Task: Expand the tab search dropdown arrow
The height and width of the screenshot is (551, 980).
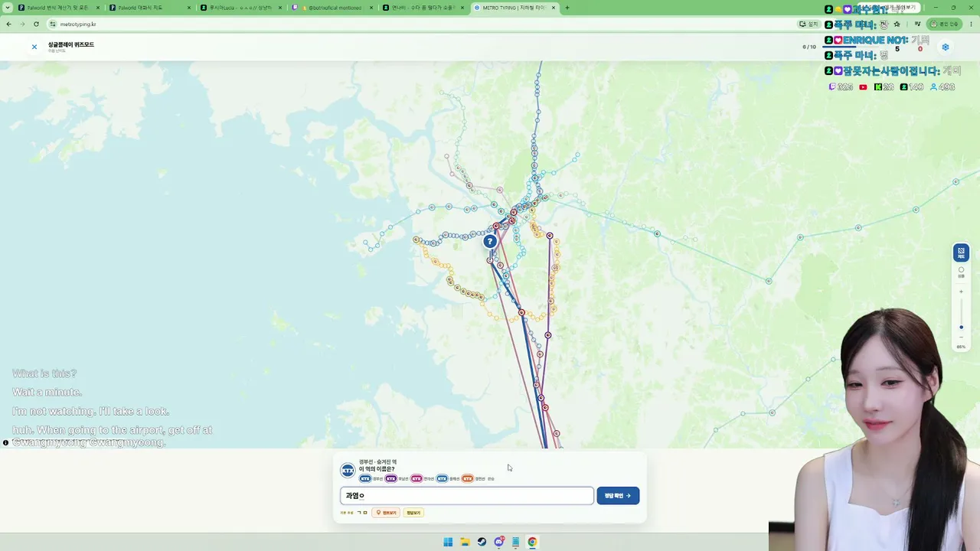Action: [x=8, y=8]
